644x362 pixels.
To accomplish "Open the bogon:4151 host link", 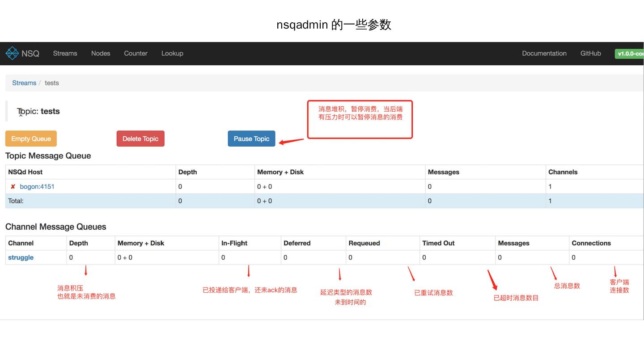I will point(37,186).
